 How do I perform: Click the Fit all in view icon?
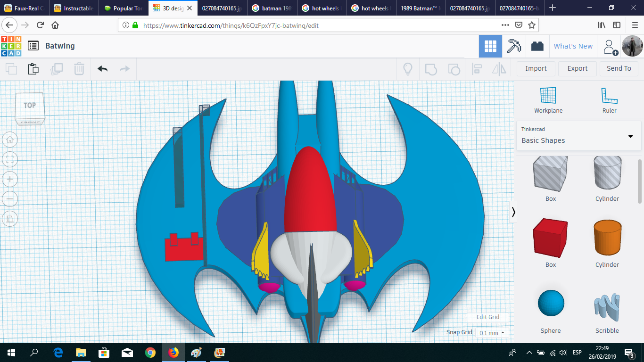pyautogui.click(x=10, y=159)
